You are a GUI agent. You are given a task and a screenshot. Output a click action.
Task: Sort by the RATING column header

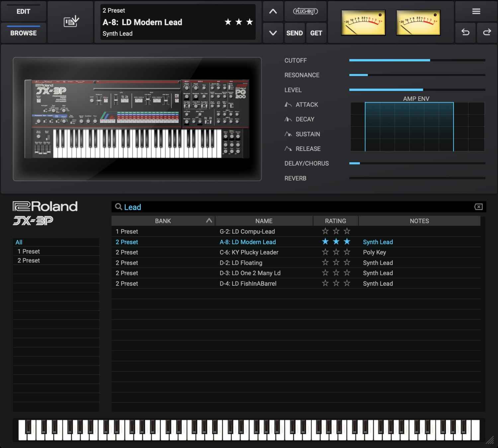[x=336, y=221]
